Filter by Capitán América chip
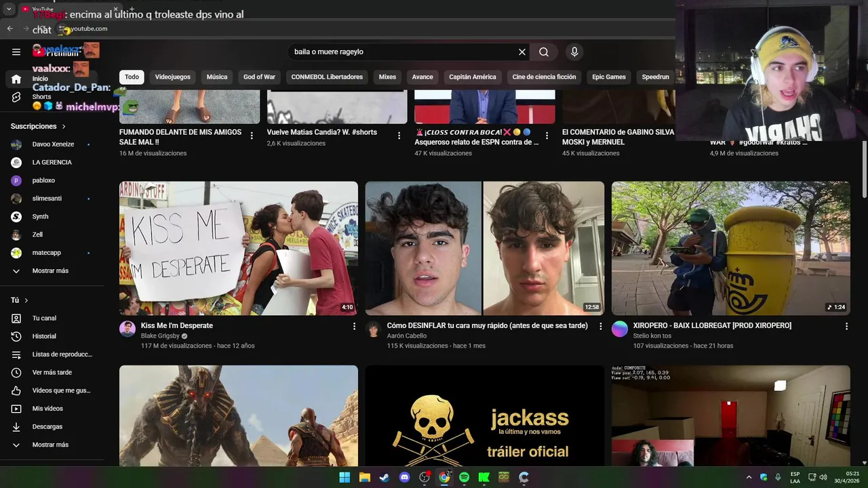 [473, 77]
